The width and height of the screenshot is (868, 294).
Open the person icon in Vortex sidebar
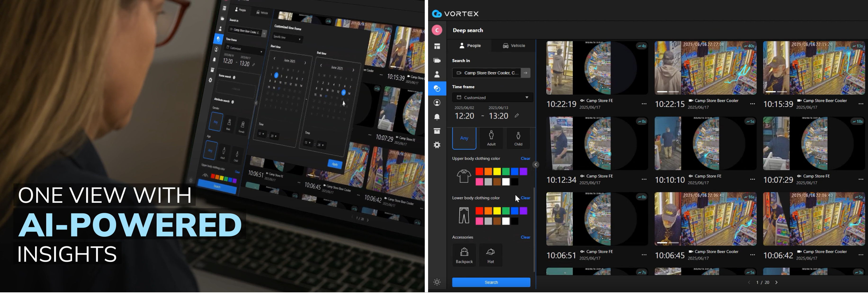click(437, 74)
